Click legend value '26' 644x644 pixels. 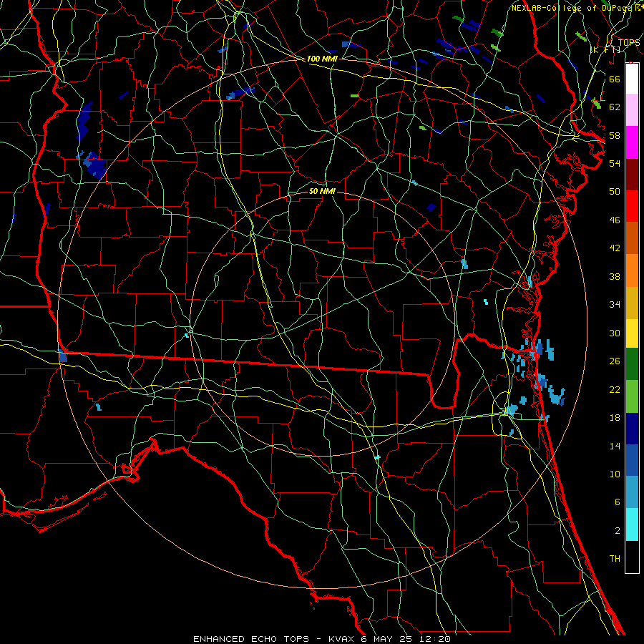pos(615,361)
